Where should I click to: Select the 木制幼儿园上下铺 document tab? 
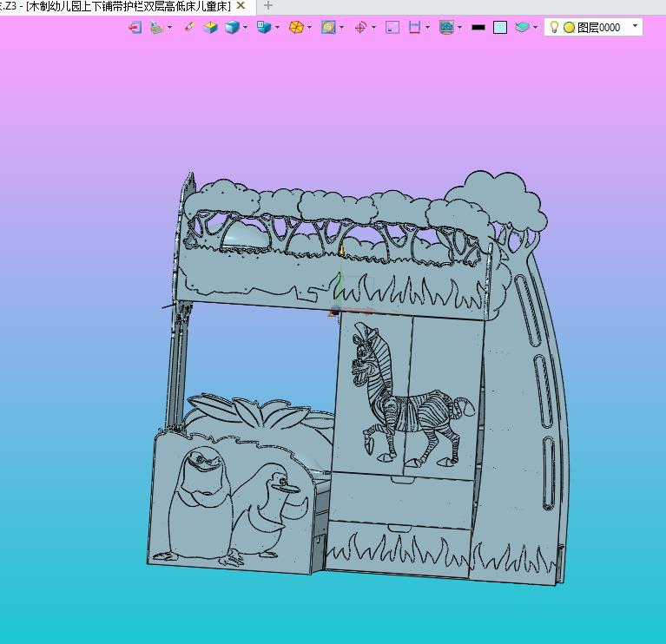(x=128, y=6)
